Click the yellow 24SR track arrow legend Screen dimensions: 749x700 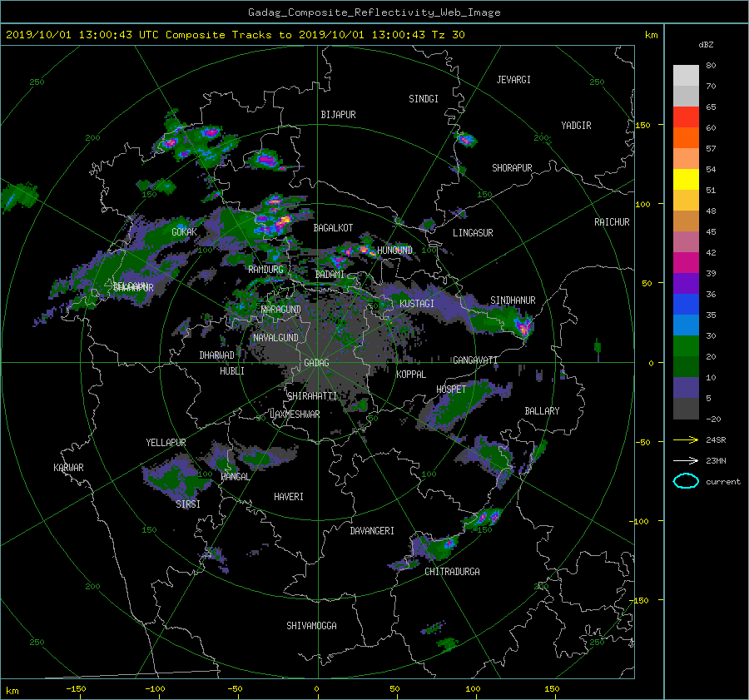click(686, 440)
